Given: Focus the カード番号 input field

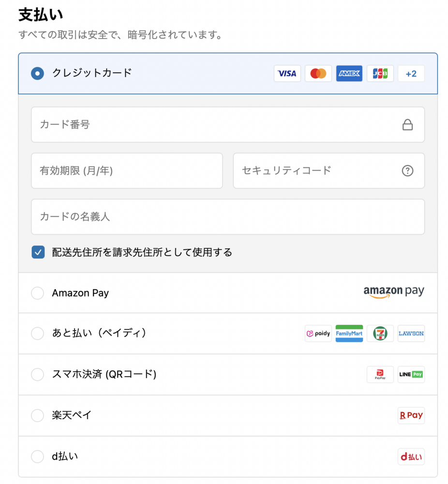Looking at the screenshot, I should [x=213, y=125].
